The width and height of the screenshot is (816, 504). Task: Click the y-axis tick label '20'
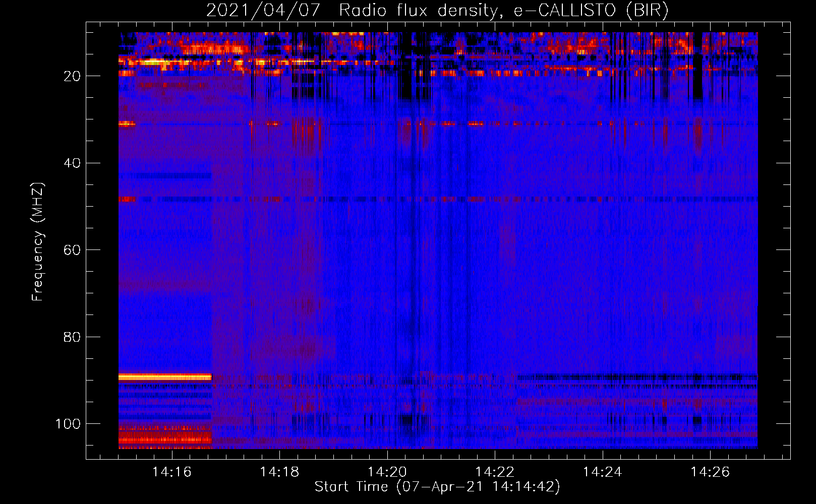(72, 76)
